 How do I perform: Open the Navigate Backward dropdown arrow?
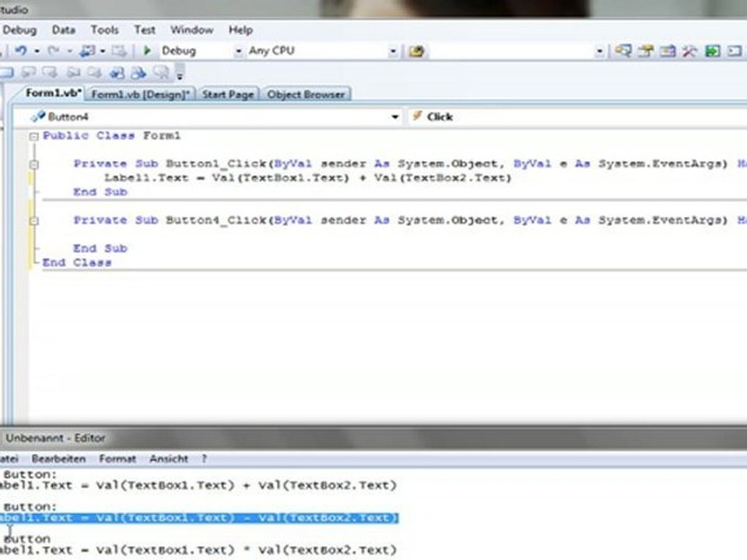point(103,51)
